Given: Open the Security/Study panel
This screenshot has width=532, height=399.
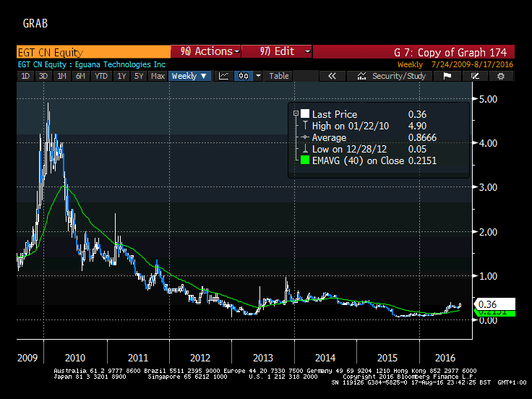Looking at the screenshot, I should pos(390,76).
